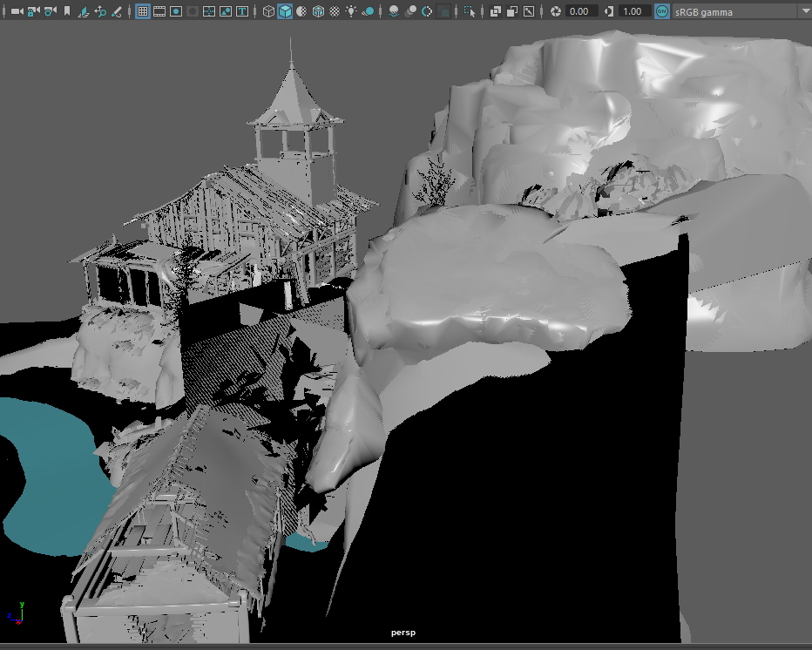Switch to Wireframe display mode
The height and width of the screenshot is (650, 812).
click(268, 11)
